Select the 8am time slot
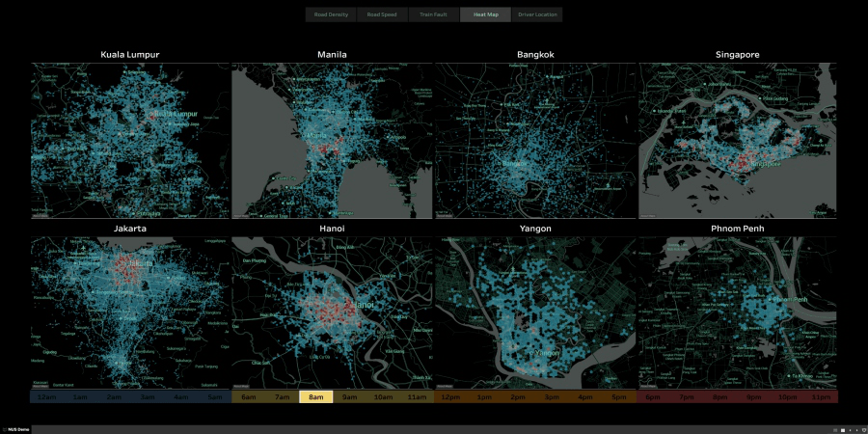The height and width of the screenshot is (434, 868). (x=316, y=397)
